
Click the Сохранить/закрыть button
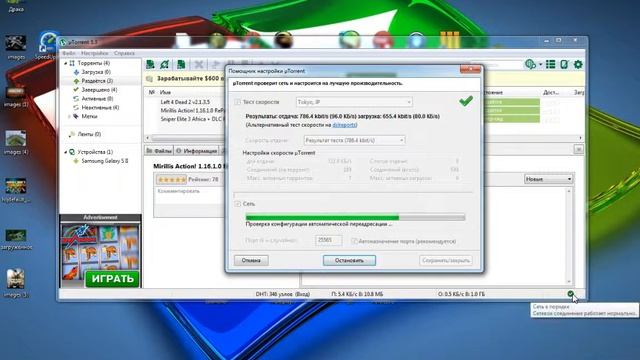(446, 260)
